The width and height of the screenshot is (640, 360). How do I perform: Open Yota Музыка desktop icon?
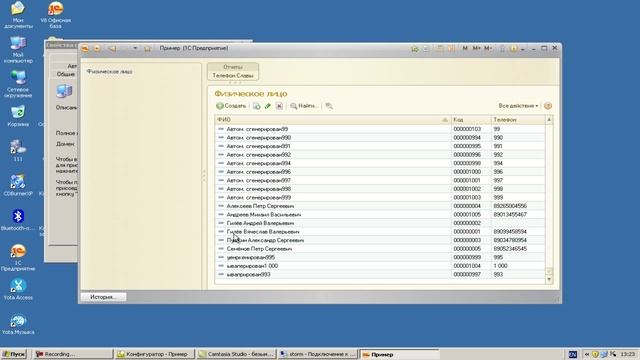point(18,324)
